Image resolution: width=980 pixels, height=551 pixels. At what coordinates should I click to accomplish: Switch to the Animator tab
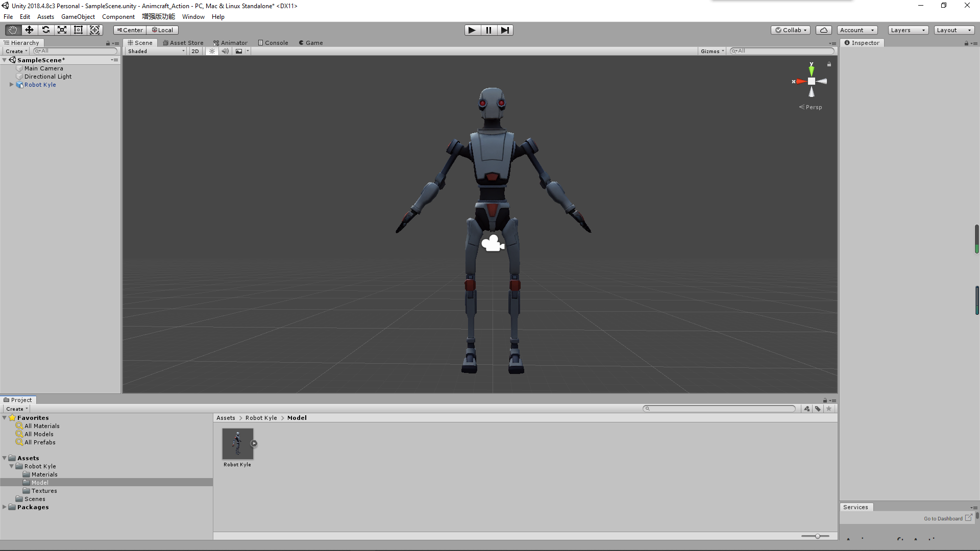pos(230,43)
